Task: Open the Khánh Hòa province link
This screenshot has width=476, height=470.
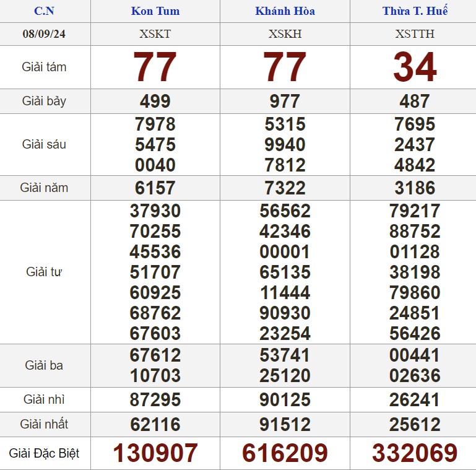Action: (285, 11)
